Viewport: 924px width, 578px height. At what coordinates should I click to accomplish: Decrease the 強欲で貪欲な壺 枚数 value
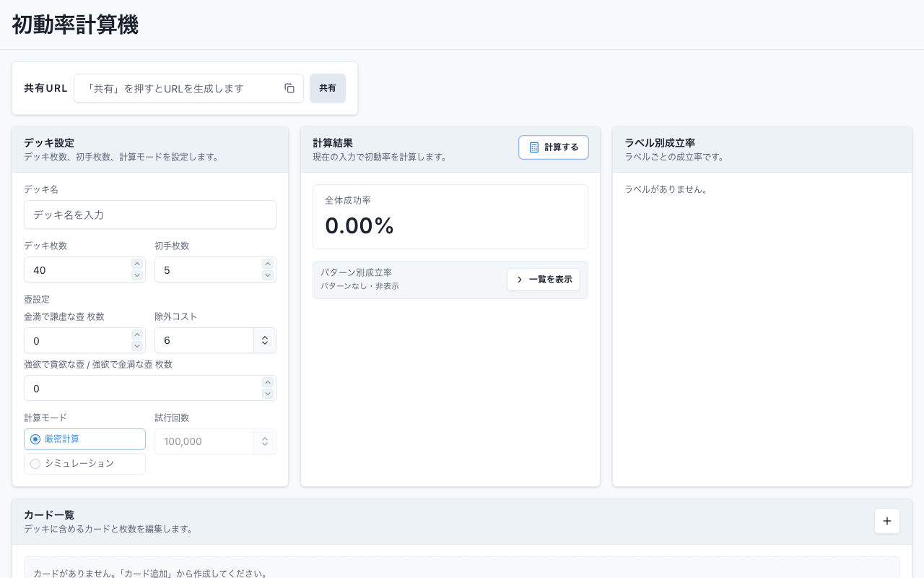point(268,394)
